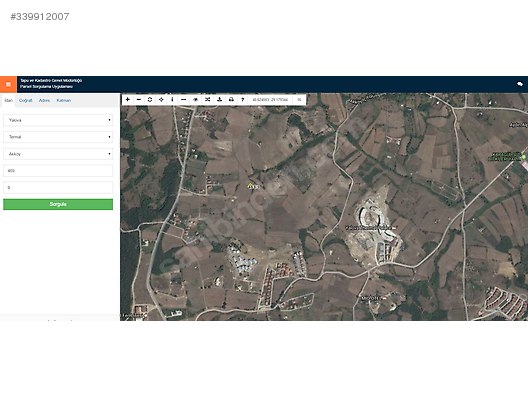The height and width of the screenshot is (396, 528).
Task: Click the refresh map icon
Action: pos(150,99)
